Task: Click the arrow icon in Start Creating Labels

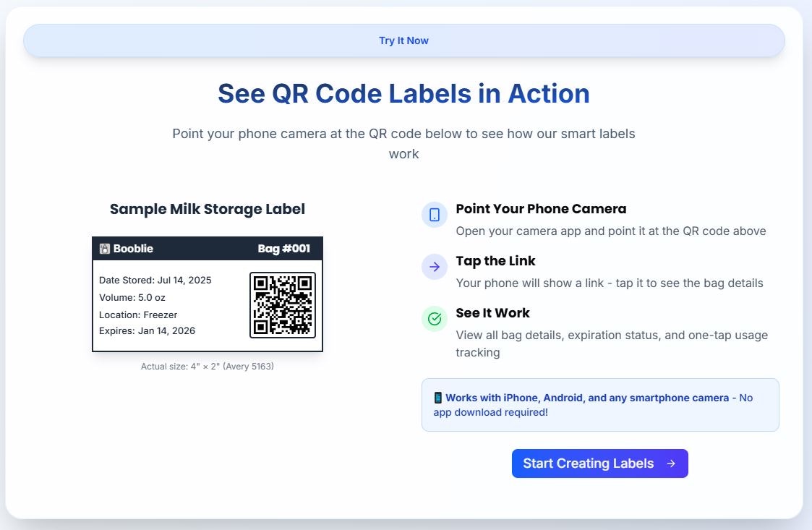Action: coord(670,463)
